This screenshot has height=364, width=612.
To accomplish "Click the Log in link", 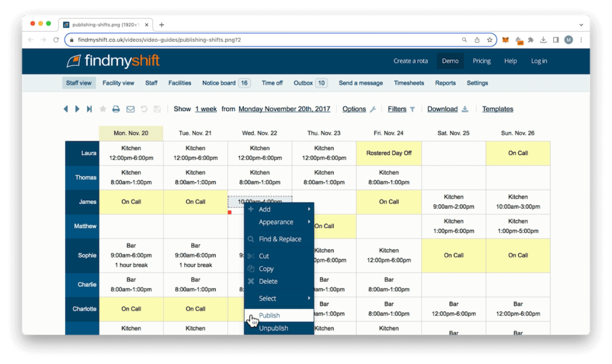I will coord(539,61).
